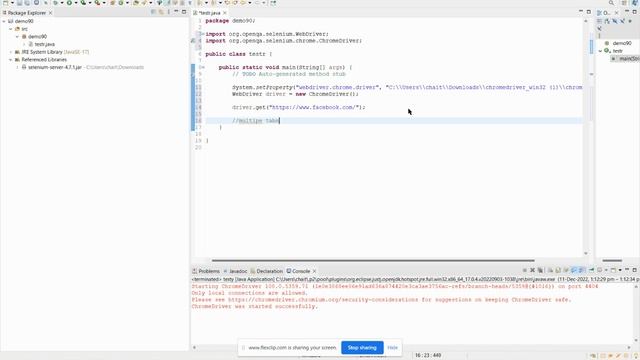Click the External Tools run icon
This screenshot has width=640, height=360.
click(98, 3)
